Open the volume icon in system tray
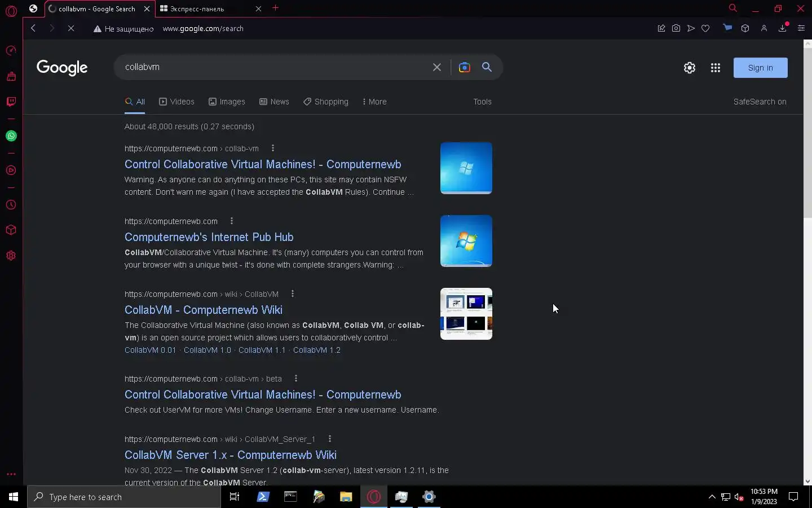Viewport: 812px width, 508px height. pos(739,497)
